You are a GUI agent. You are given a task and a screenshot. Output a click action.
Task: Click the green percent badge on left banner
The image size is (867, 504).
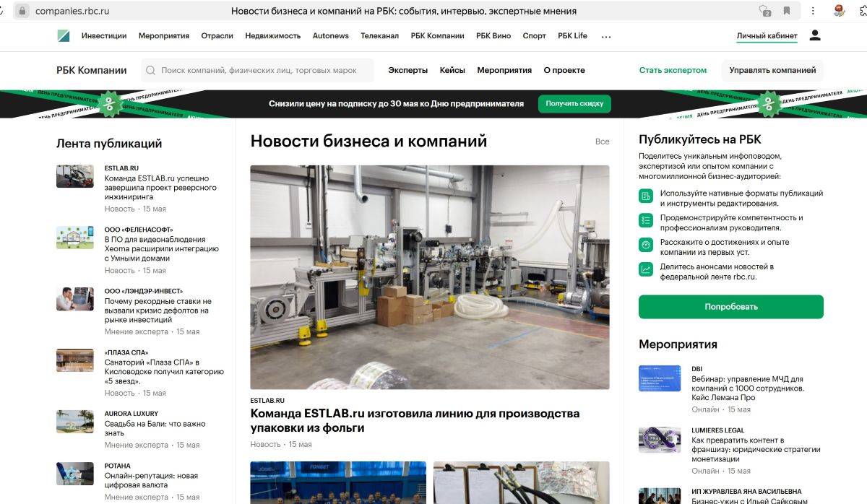pos(109,103)
